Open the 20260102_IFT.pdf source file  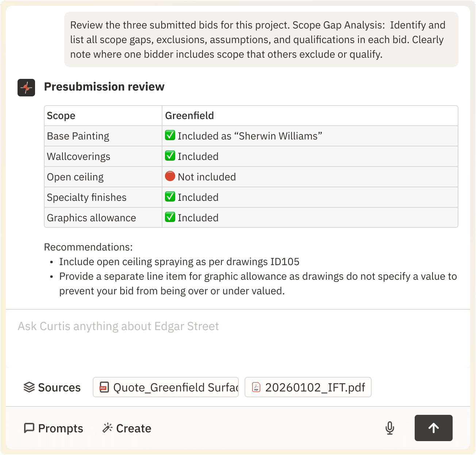tap(308, 387)
